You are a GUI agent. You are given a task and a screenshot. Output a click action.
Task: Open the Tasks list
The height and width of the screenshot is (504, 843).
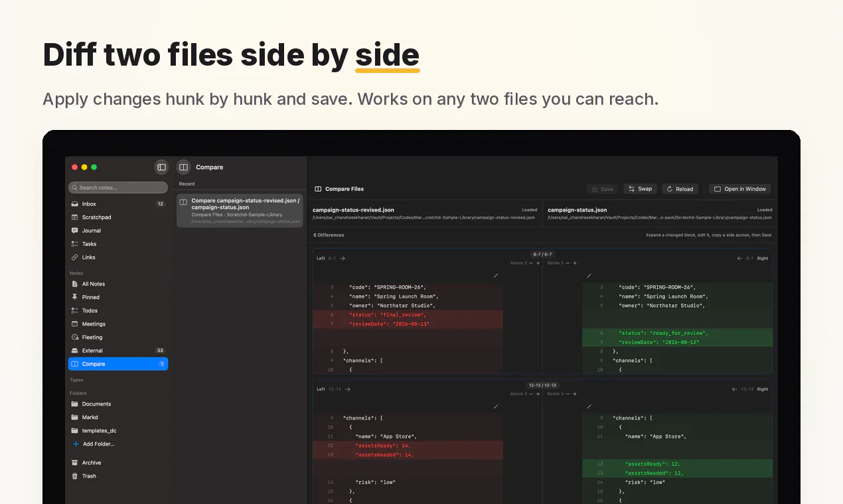point(118,243)
